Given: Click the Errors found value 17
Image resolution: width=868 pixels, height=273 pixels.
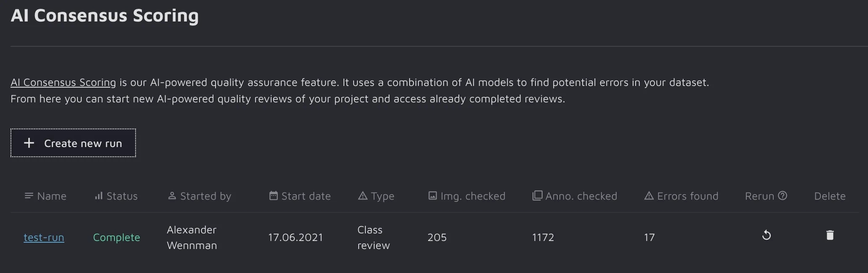Looking at the screenshot, I should coord(649,238).
